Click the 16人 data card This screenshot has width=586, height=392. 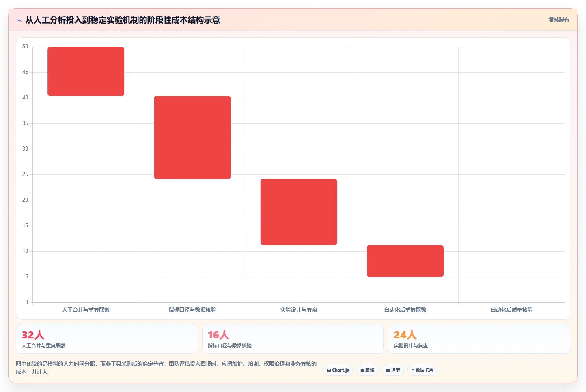pos(293,339)
